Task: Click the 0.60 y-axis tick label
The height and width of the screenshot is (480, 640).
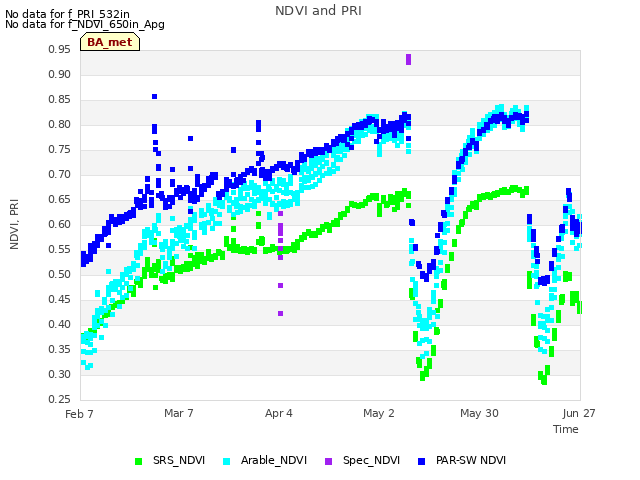Action: tap(60, 224)
